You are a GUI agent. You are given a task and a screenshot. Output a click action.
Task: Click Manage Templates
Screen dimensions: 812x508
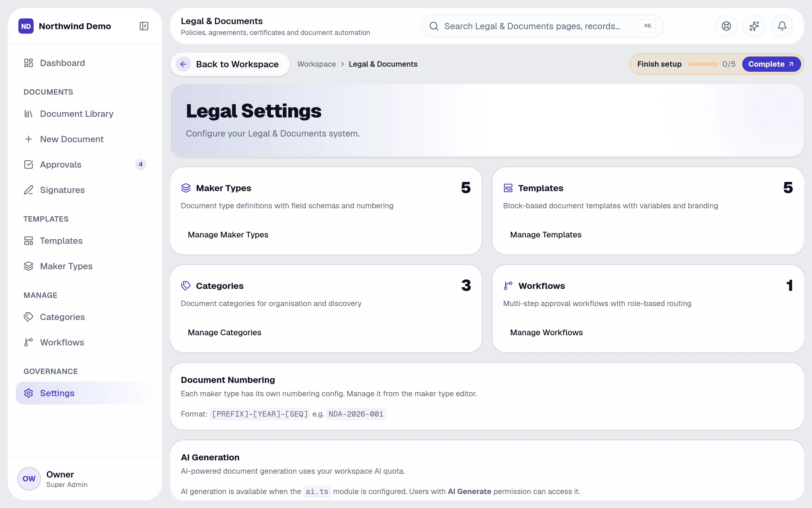click(x=546, y=235)
